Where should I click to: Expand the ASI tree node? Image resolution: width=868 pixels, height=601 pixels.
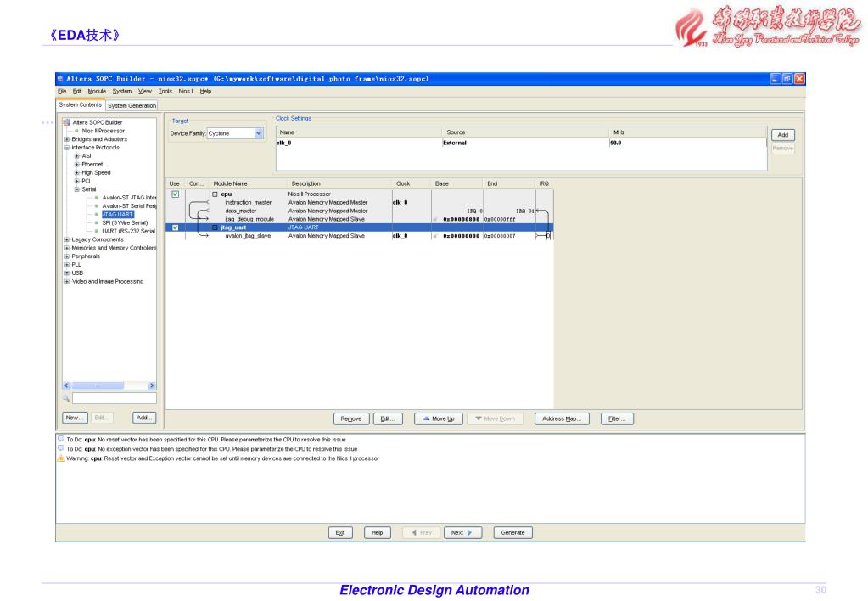point(77,156)
